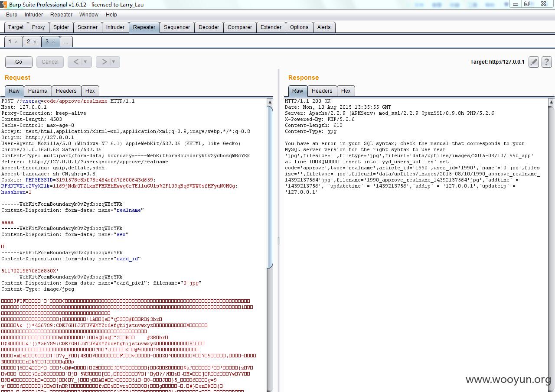This screenshot has width=555, height=392.
Task: Click the realname value aaaa
Action: point(7,223)
